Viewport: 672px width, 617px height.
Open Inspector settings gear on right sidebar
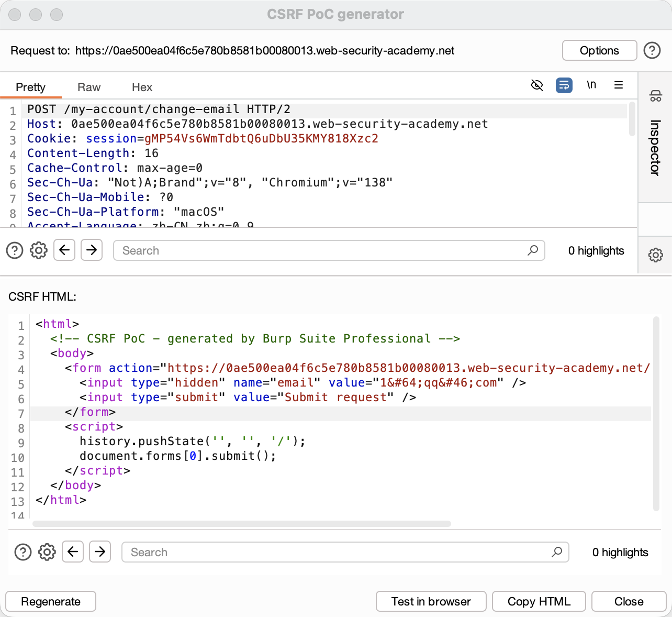655,255
